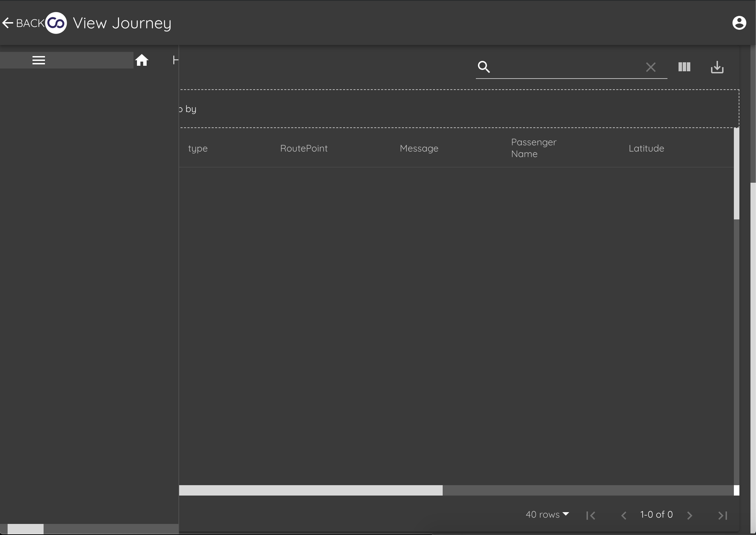This screenshot has width=756, height=535.
Task: Go to the previous page chevron
Action: (x=624, y=515)
